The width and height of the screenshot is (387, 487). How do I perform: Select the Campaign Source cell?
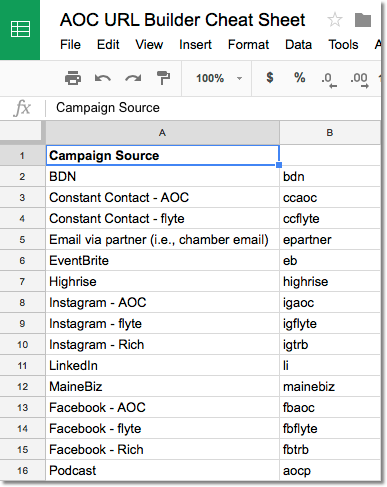tap(162, 155)
